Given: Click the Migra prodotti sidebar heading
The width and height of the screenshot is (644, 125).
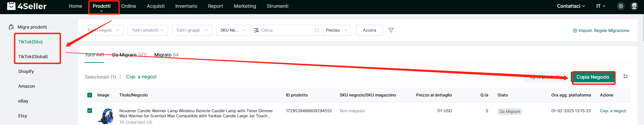Looking at the screenshot, I should [x=32, y=27].
